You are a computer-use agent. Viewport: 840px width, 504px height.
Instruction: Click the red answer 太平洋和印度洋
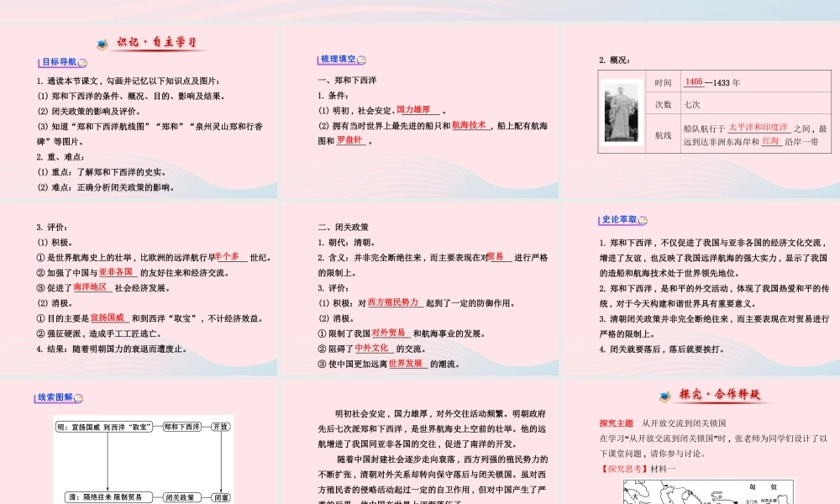758,127
